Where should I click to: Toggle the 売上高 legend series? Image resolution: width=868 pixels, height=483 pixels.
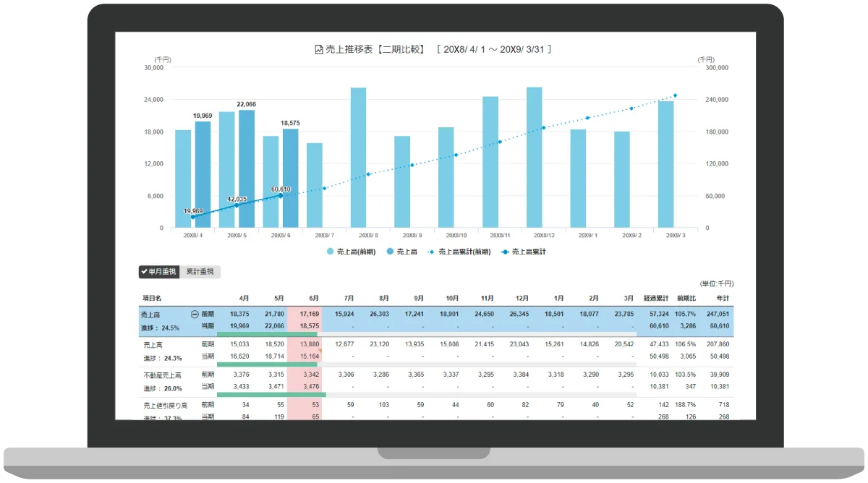tap(402, 252)
